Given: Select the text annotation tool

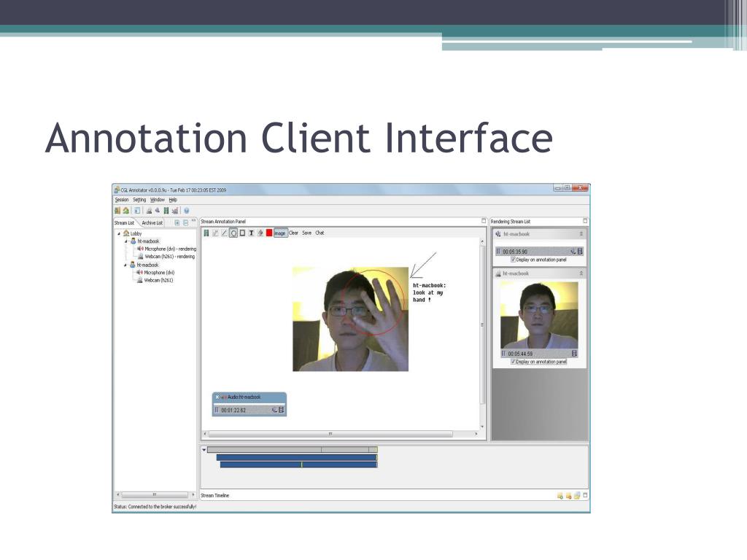Looking at the screenshot, I should [x=252, y=233].
